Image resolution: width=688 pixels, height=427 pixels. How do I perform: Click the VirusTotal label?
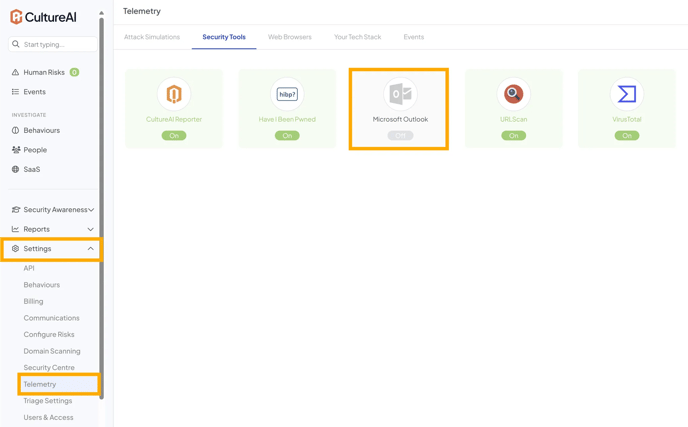tap(627, 119)
